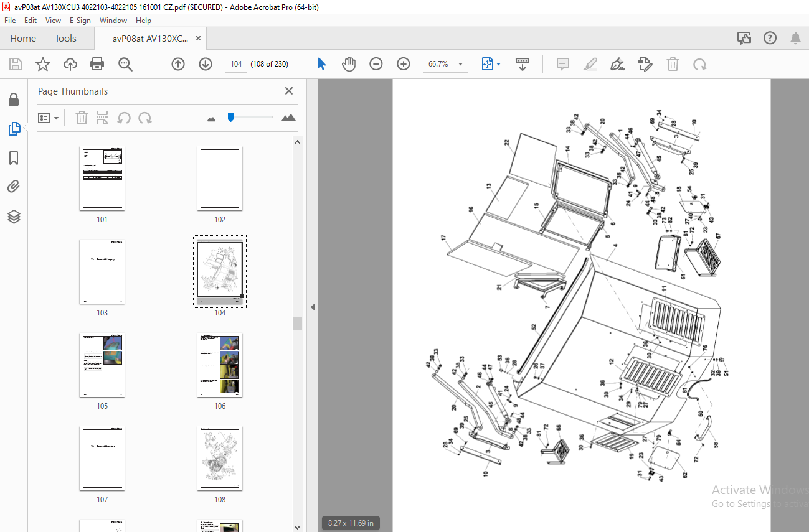This screenshot has width=809, height=532.
Task: Rotate pages clockwise in the thumbnails panel
Action: [x=145, y=118]
